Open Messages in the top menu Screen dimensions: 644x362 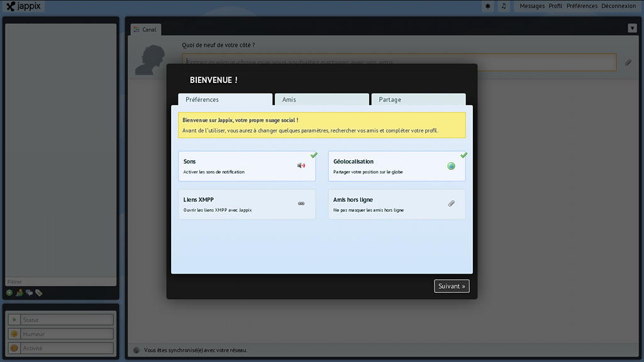coord(532,6)
